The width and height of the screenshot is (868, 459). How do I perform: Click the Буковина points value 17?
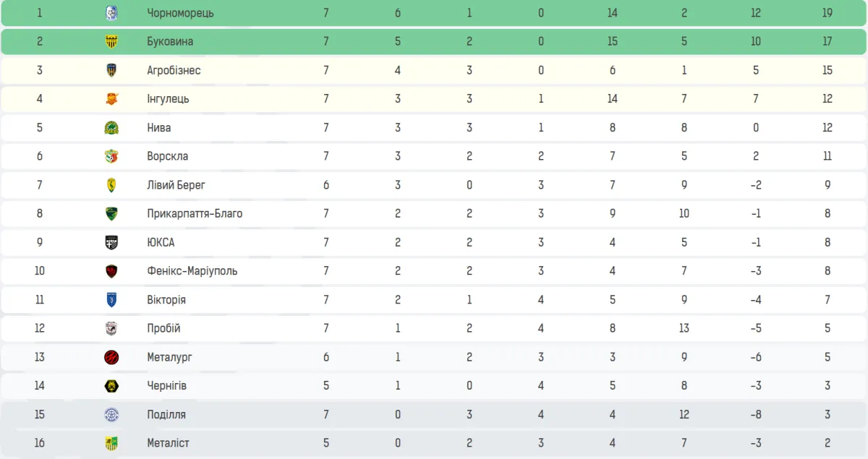tap(827, 41)
